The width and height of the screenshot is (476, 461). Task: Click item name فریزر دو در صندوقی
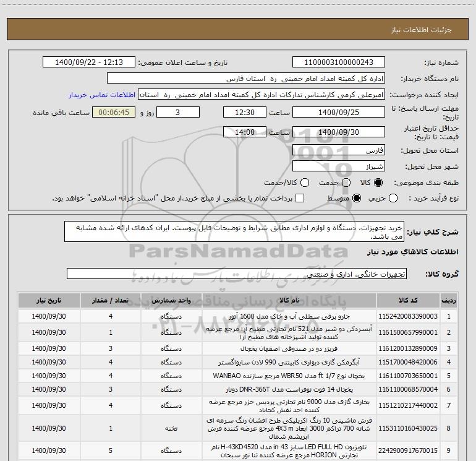tap(289, 348)
